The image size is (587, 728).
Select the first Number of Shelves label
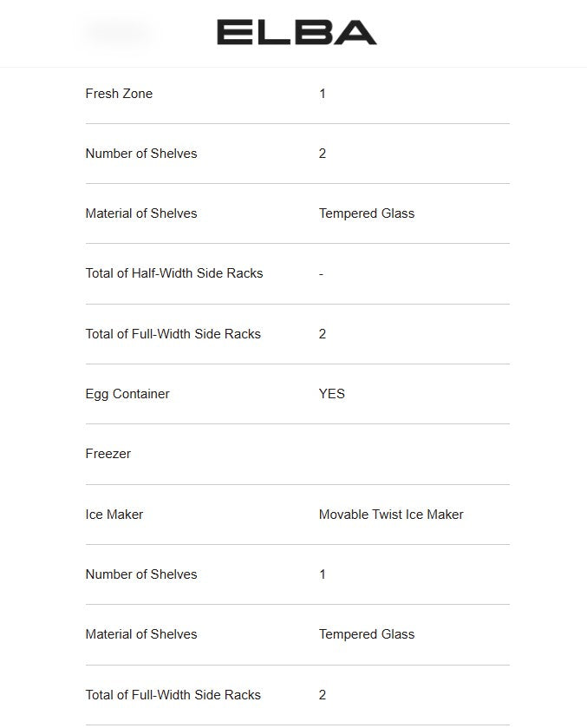click(141, 154)
